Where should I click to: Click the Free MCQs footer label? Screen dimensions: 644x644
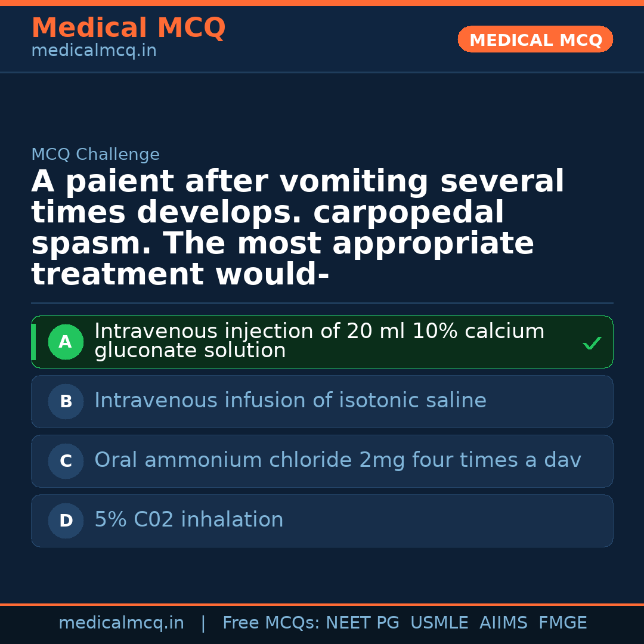coord(271,623)
